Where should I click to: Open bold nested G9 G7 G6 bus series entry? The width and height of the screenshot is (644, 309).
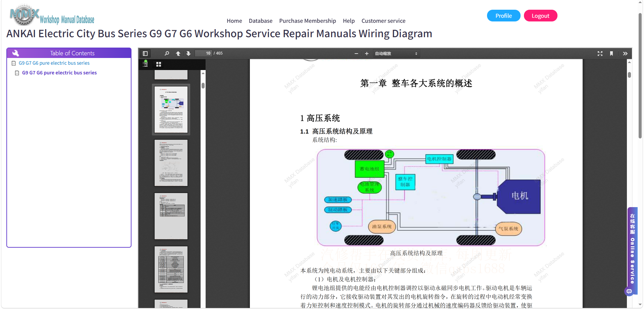point(59,73)
